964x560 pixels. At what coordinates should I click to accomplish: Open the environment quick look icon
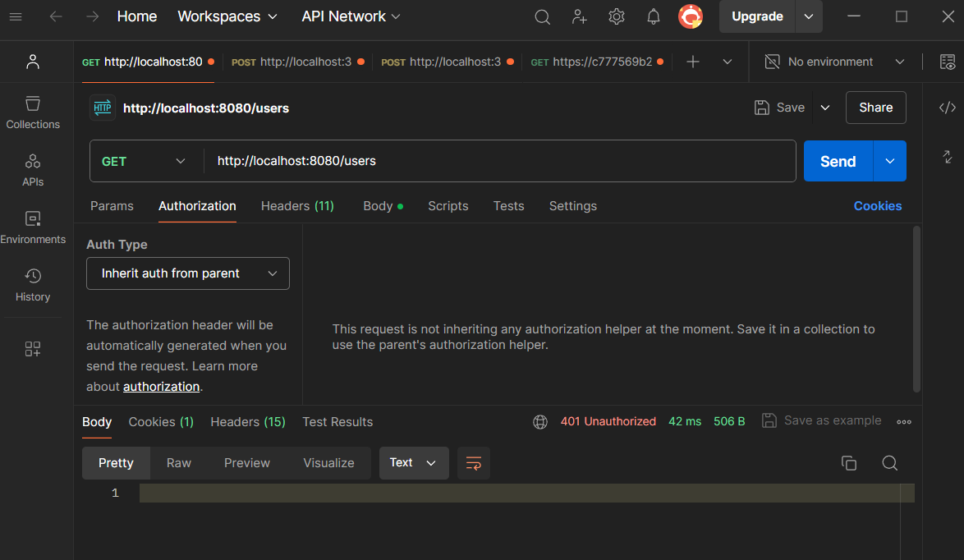(x=948, y=62)
